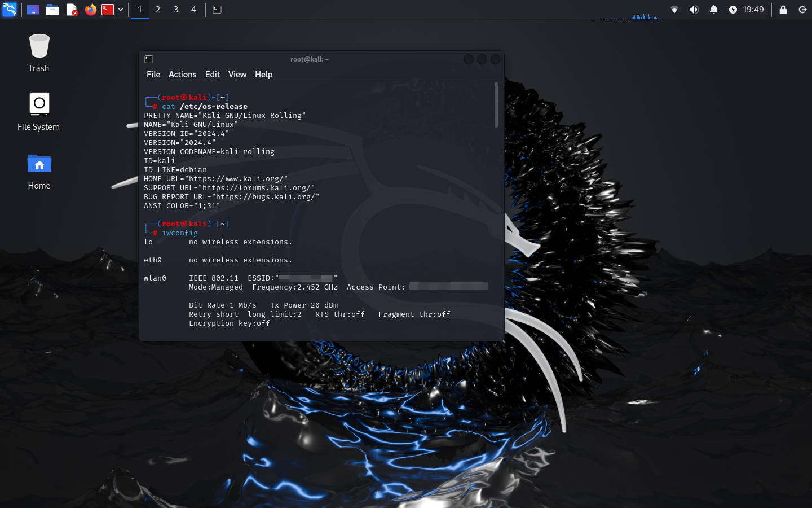
Task: Open the File menu in the terminal
Action: (x=153, y=75)
